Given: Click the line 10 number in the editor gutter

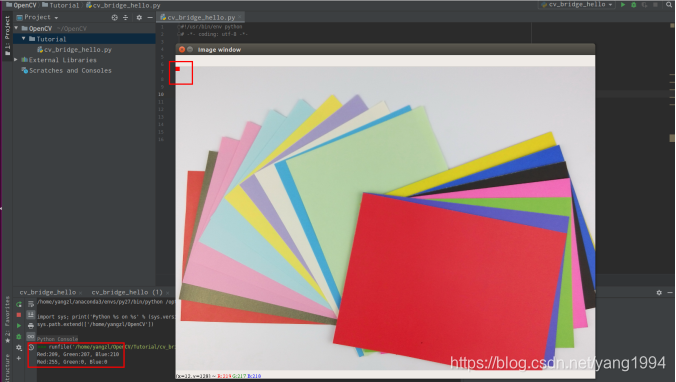Looking at the screenshot, I should click(x=161, y=94).
